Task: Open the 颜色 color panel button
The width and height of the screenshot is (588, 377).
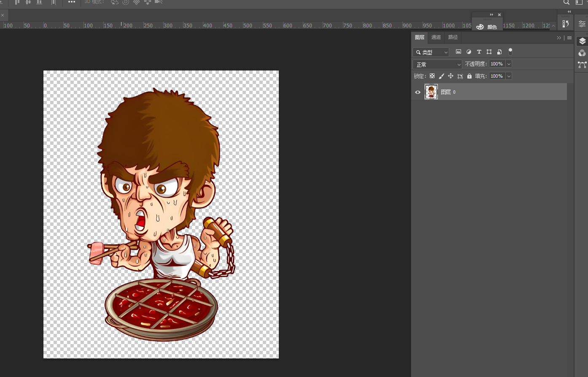Action: (x=487, y=27)
